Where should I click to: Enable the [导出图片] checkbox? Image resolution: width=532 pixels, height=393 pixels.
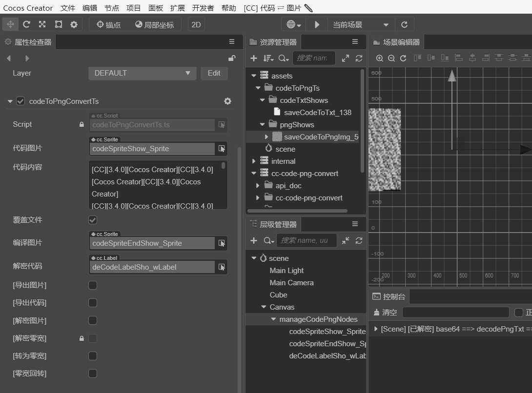point(93,285)
